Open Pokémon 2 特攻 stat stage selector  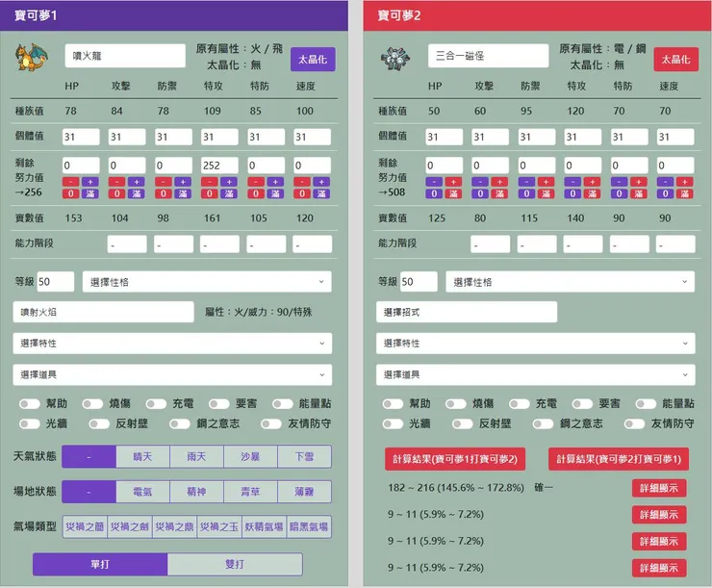[x=583, y=244]
